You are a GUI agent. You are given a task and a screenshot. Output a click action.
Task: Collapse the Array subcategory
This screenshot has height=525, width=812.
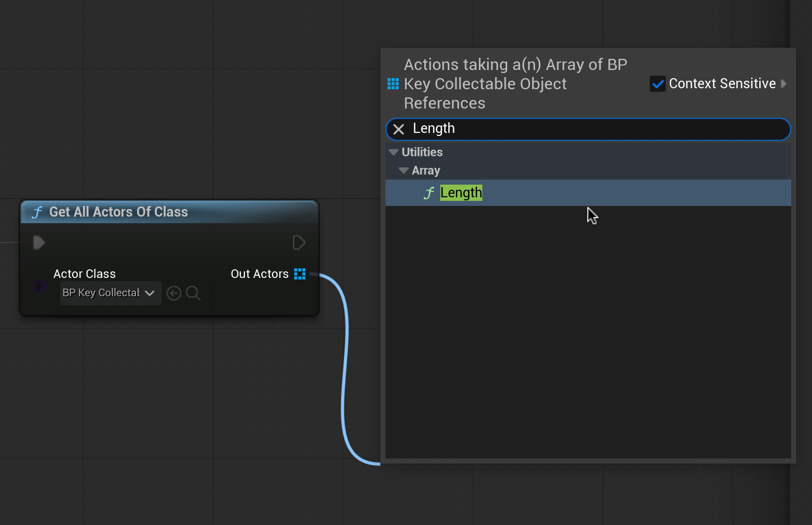click(404, 170)
